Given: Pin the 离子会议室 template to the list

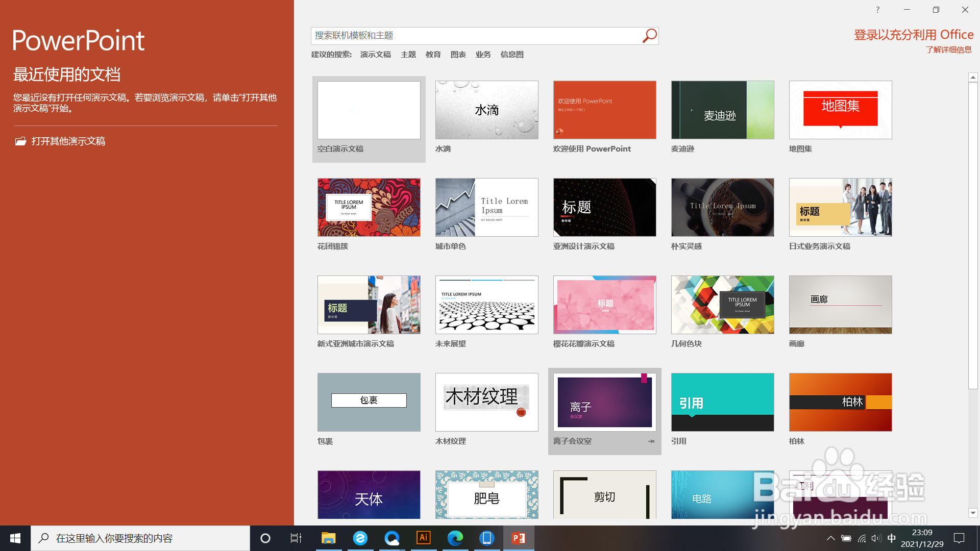Looking at the screenshot, I should 651,441.
